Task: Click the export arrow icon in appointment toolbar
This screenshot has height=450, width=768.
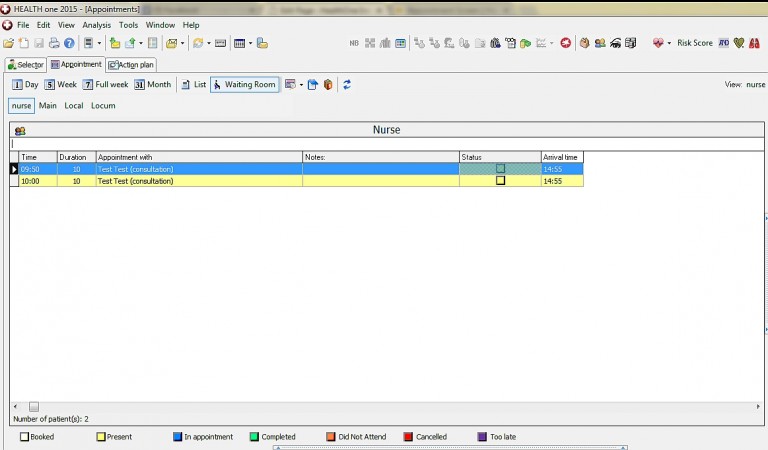Action: 312,84
